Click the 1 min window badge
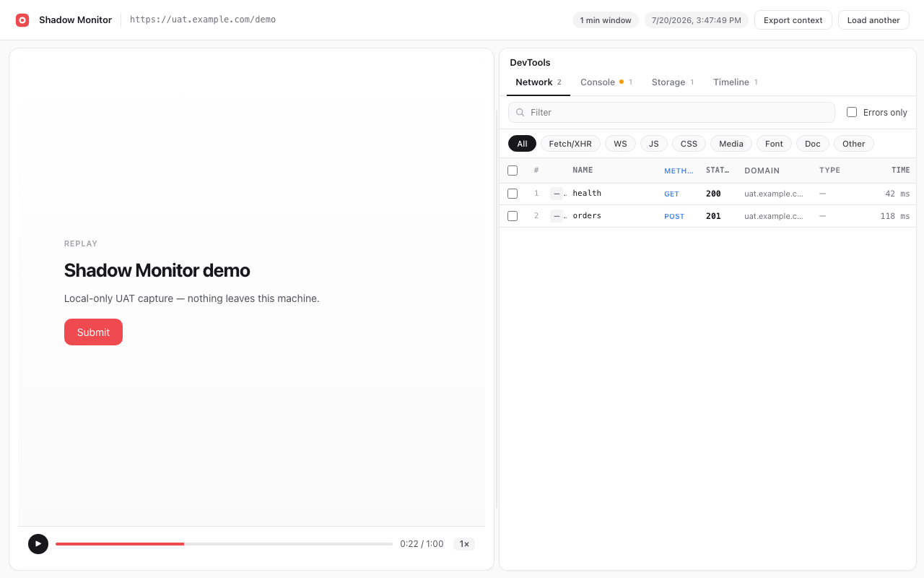924x578 pixels. (606, 20)
